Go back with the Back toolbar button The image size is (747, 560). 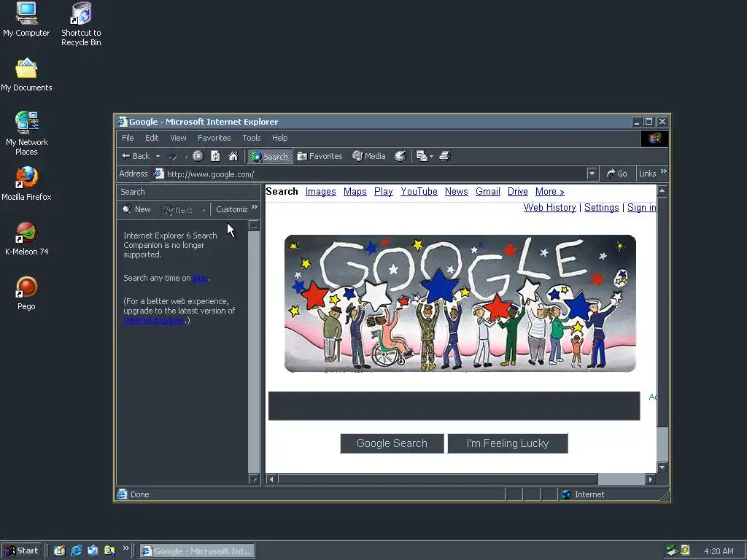(x=136, y=156)
